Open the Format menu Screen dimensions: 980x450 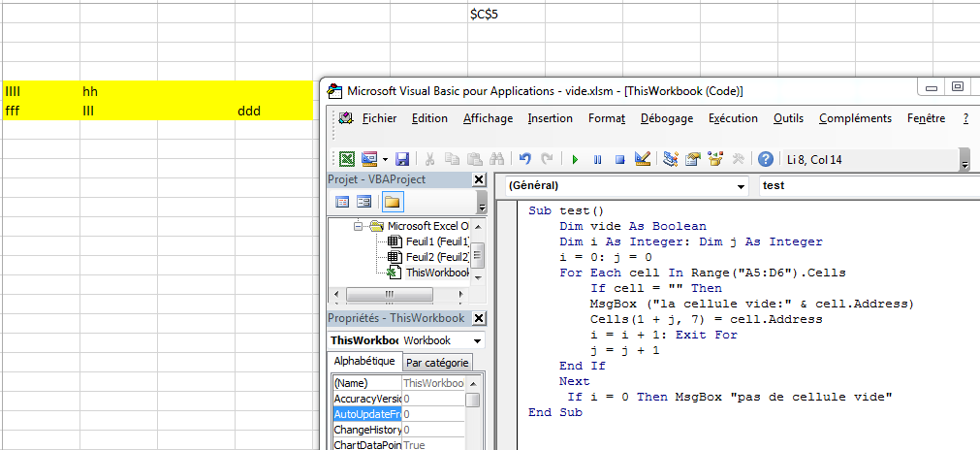pyautogui.click(x=606, y=118)
